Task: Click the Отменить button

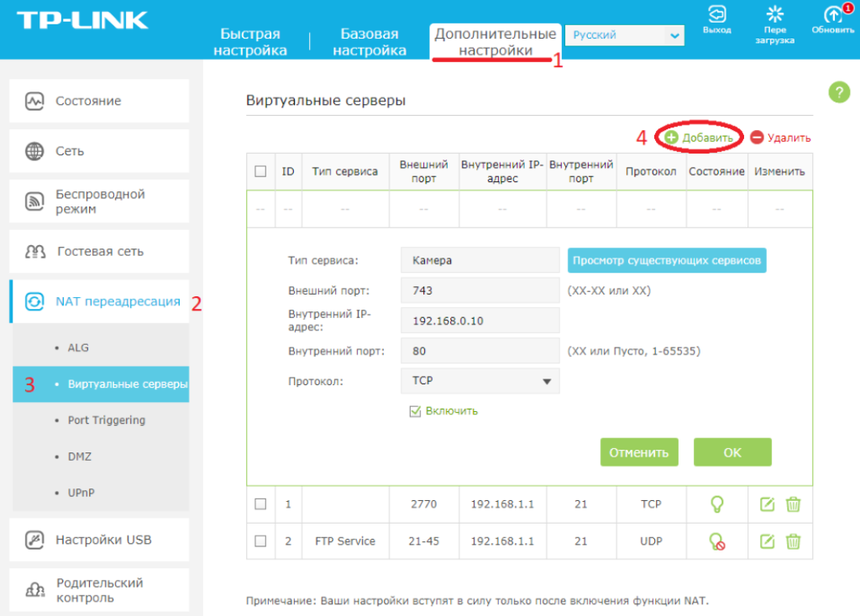Action: coord(639,452)
